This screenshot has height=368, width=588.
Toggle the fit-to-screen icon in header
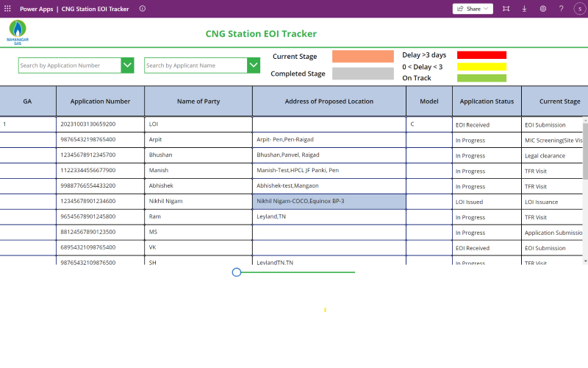click(506, 9)
